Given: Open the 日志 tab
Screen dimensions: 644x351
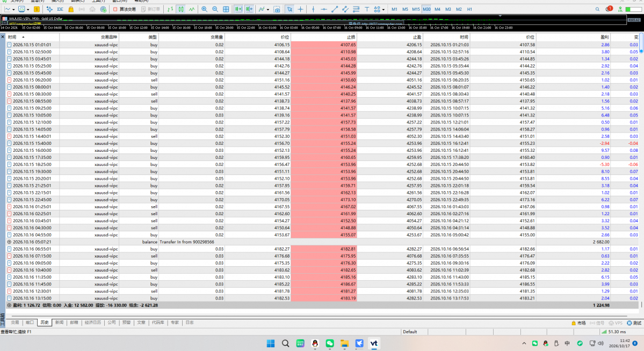Looking at the screenshot, I should pyautogui.click(x=190, y=323).
